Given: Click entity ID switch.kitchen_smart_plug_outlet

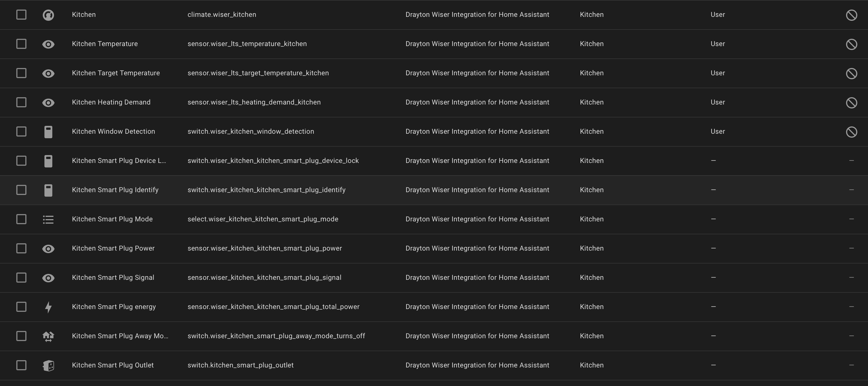Looking at the screenshot, I should [240, 365].
